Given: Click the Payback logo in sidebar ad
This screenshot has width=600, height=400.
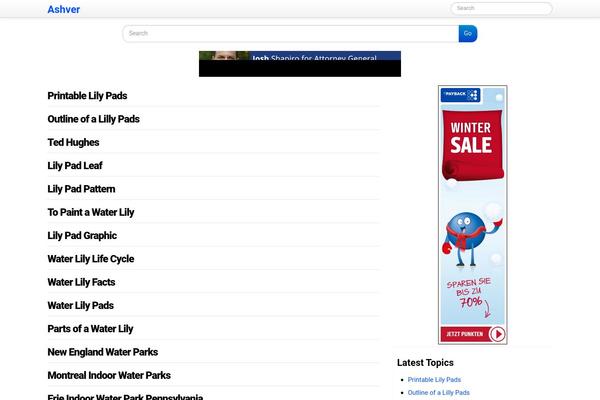Looking at the screenshot, I should (460, 95).
